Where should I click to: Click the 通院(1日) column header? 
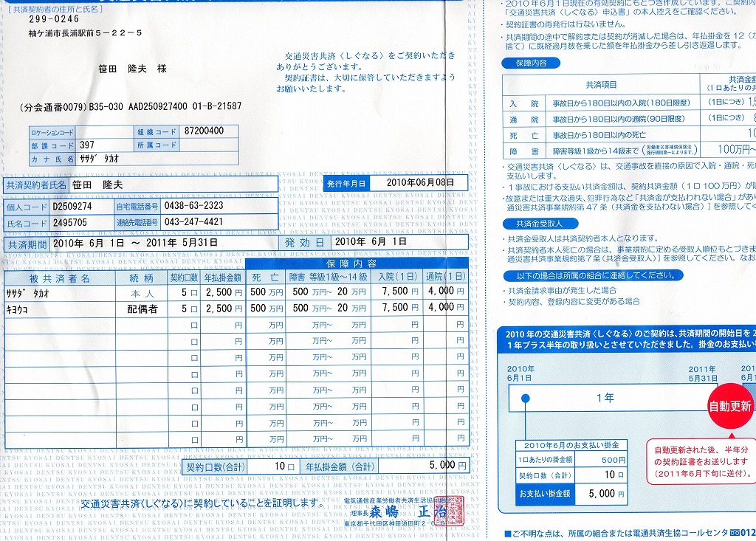(446, 276)
